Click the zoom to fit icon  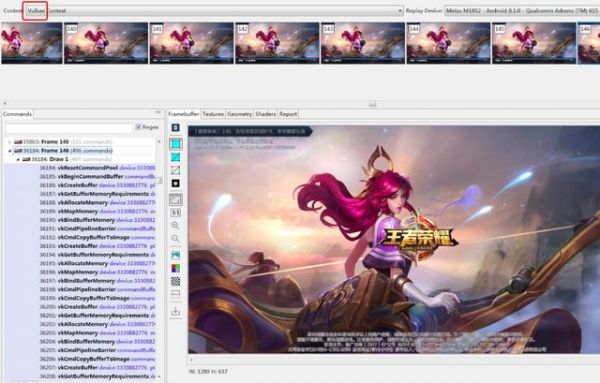[x=176, y=199]
